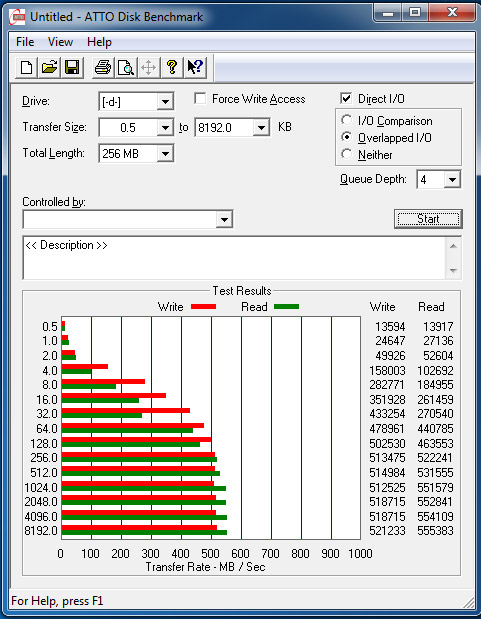Open Print Preview magnifier icon
This screenshot has width=481, height=619.
point(126,67)
